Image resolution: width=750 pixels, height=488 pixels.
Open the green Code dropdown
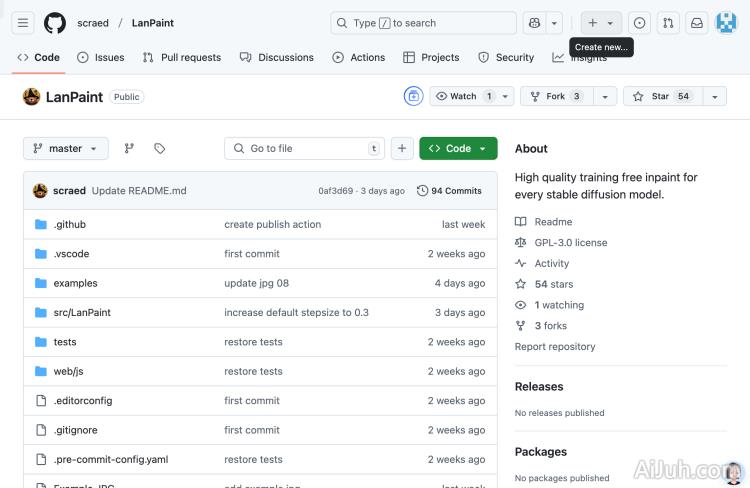(458, 148)
